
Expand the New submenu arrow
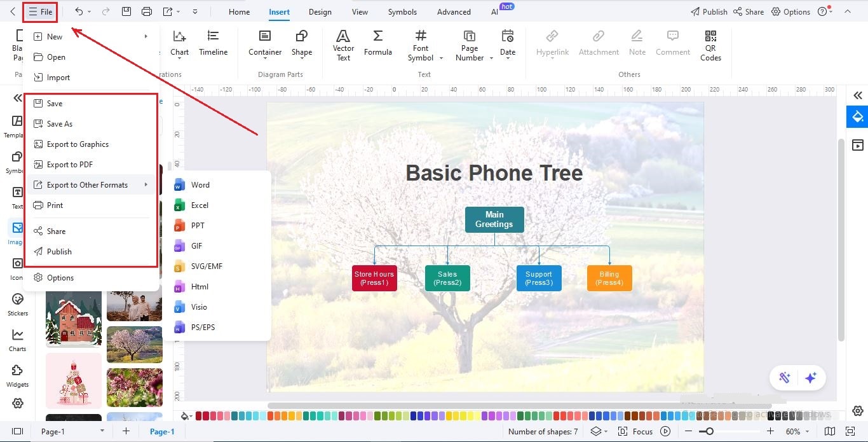(x=146, y=36)
